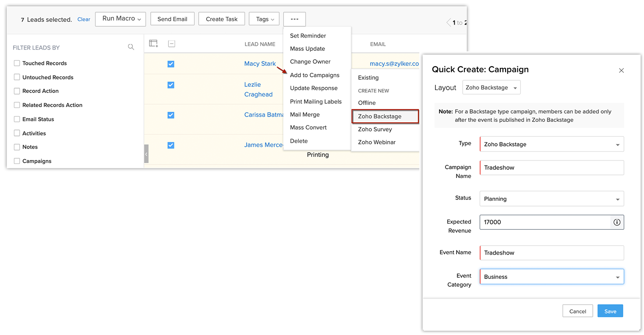Viewport: 644px width, 335px height.
Task: Enable the Touched Records filter checkbox
Action: (17, 63)
